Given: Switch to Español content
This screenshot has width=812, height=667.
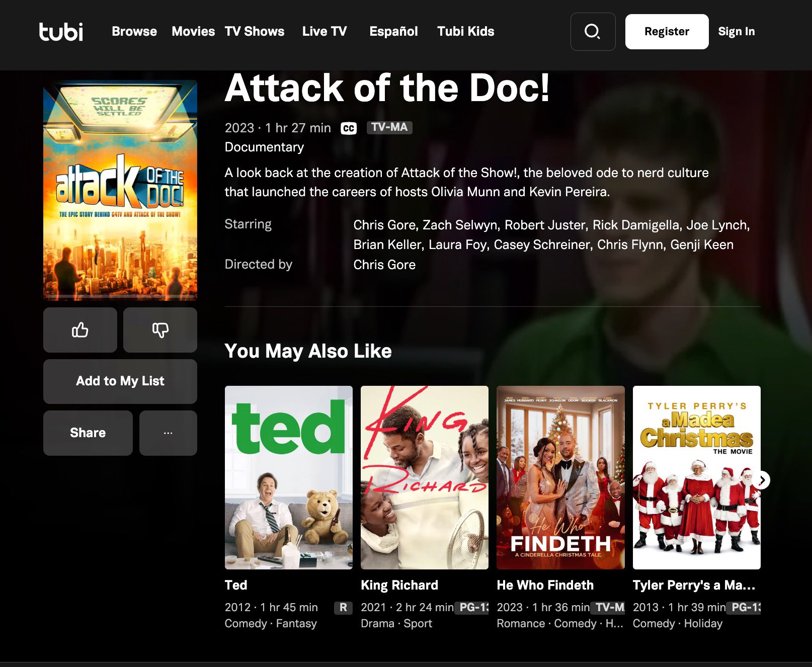Looking at the screenshot, I should (x=393, y=31).
